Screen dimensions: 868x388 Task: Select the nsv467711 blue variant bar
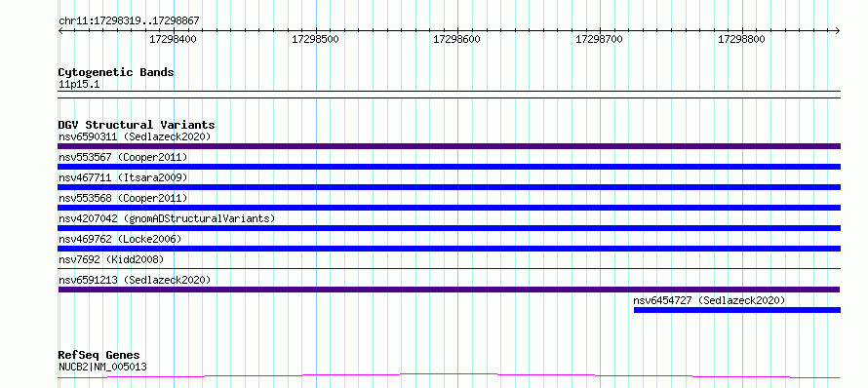449,187
